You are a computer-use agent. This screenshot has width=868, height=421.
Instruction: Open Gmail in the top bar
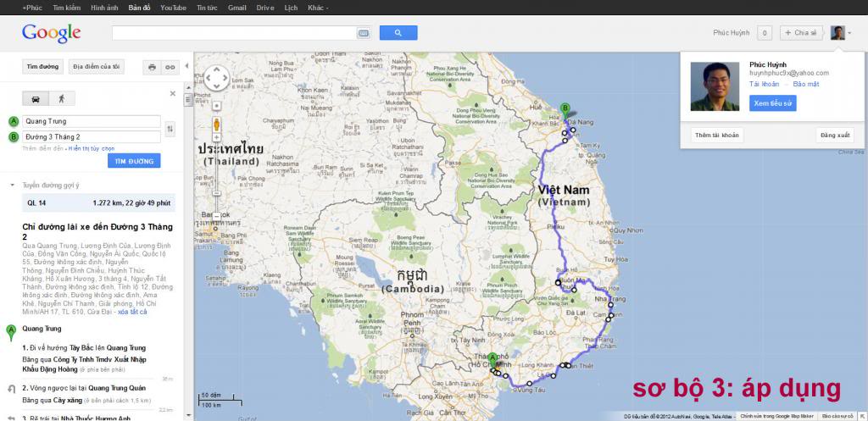237,8
